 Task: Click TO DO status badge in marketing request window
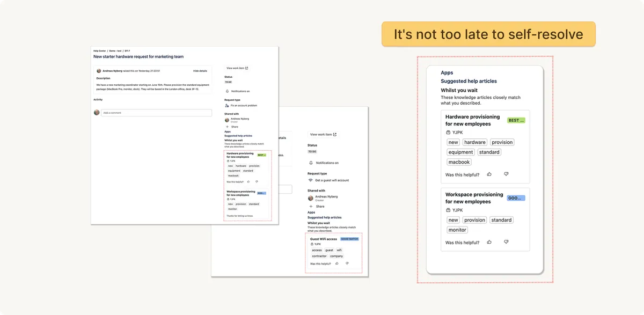[x=228, y=82]
